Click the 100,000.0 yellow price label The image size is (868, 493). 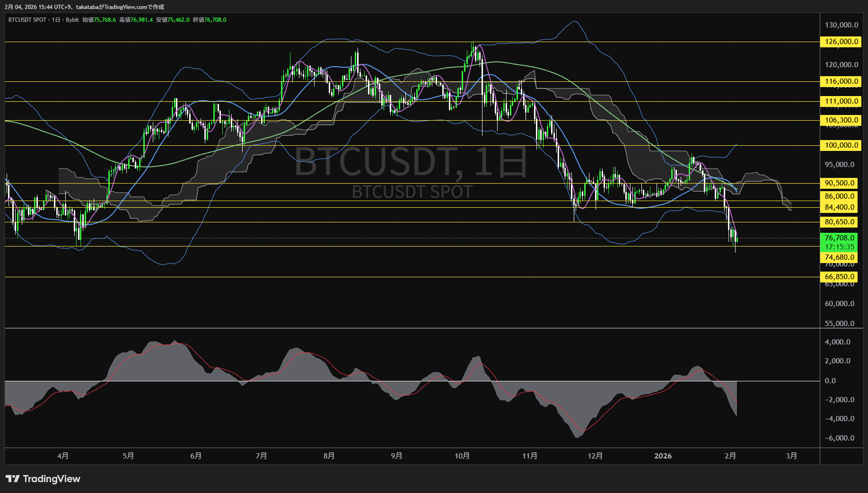pyautogui.click(x=841, y=145)
